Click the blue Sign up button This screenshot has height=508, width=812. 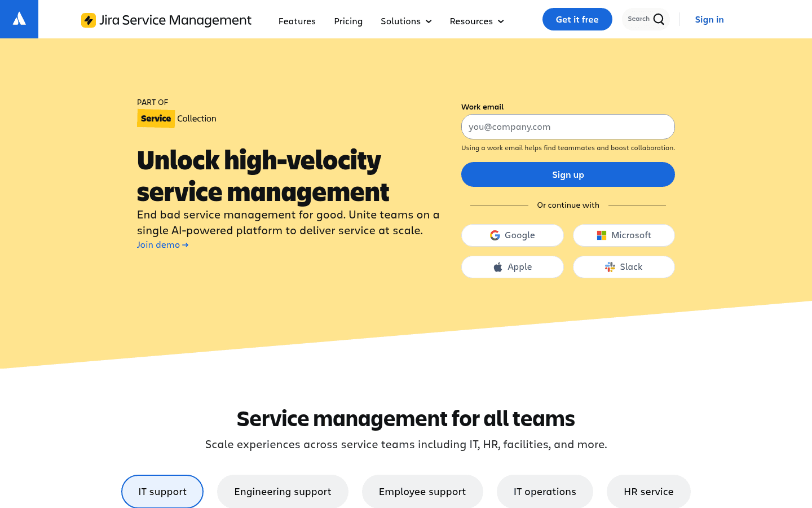coord(568,174)
